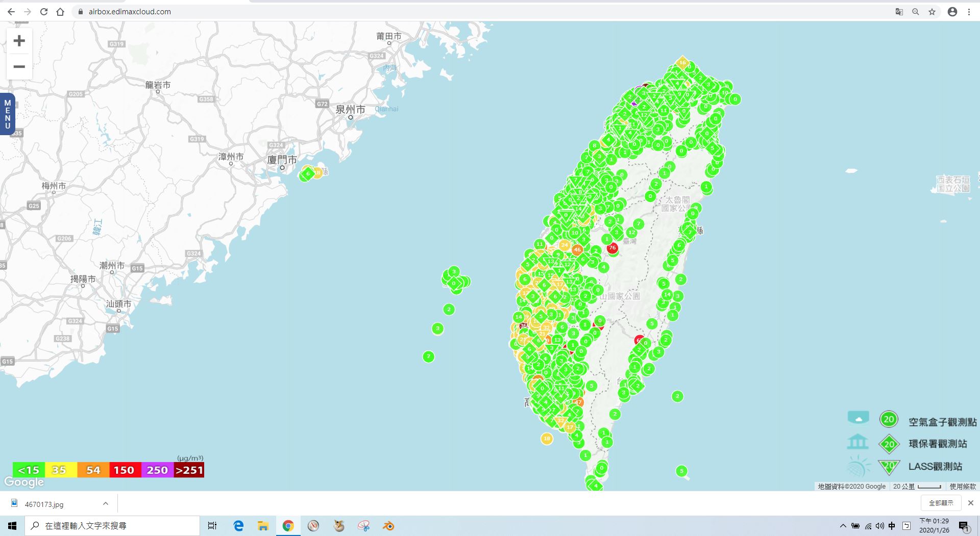
Task: Zoom in the map with plus button
Action: point(19,41)
